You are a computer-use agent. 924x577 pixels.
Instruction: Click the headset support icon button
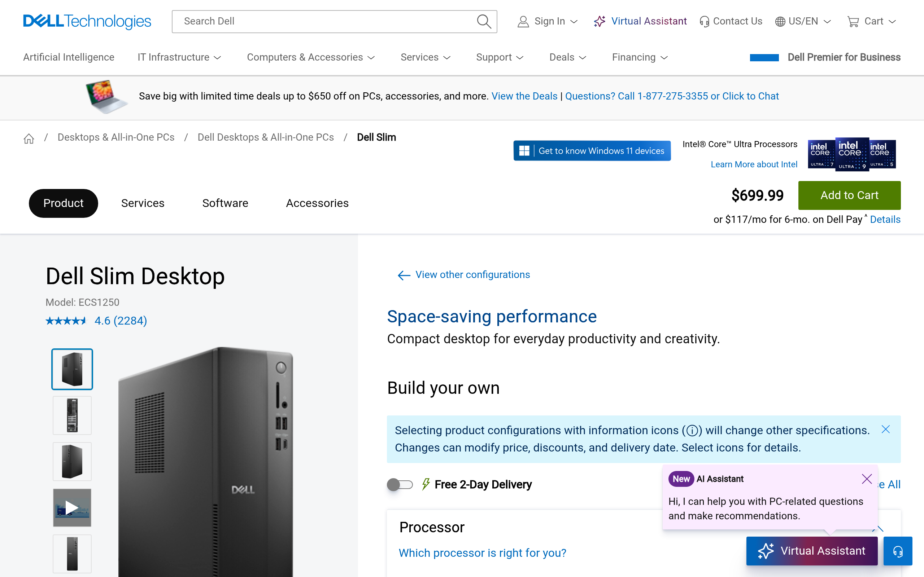897,551
